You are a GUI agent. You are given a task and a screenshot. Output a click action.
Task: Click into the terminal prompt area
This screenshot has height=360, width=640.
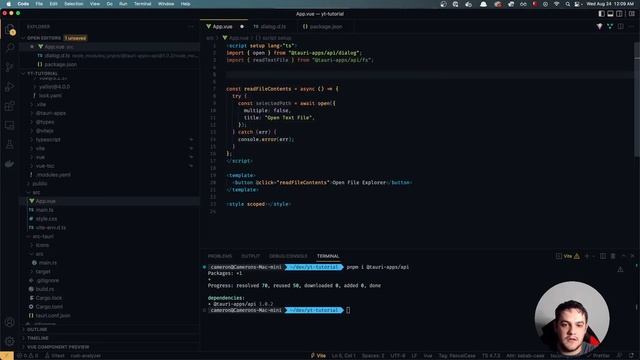pos(348,310)
